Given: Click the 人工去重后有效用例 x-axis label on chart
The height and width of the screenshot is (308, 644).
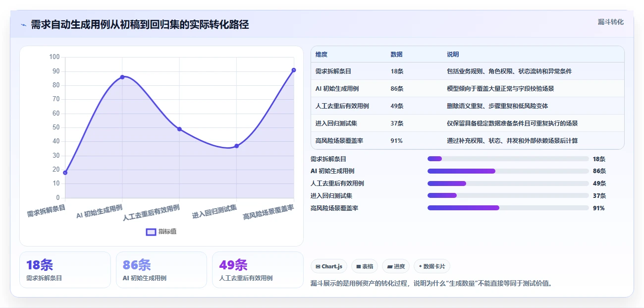Looking at the screenshot, I should (x=151, y=212).
